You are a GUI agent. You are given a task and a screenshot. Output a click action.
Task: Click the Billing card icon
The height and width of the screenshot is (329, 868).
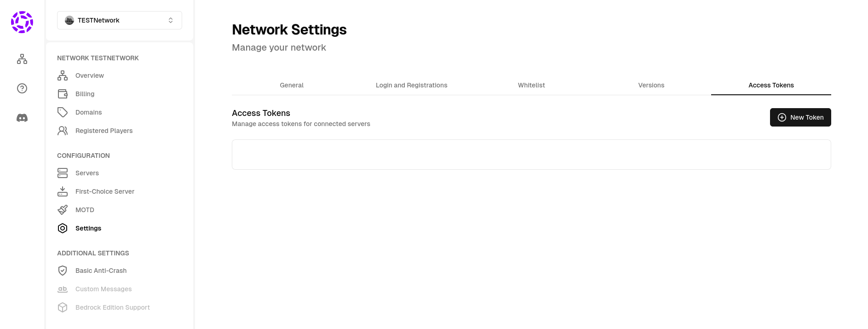[63, 94]
